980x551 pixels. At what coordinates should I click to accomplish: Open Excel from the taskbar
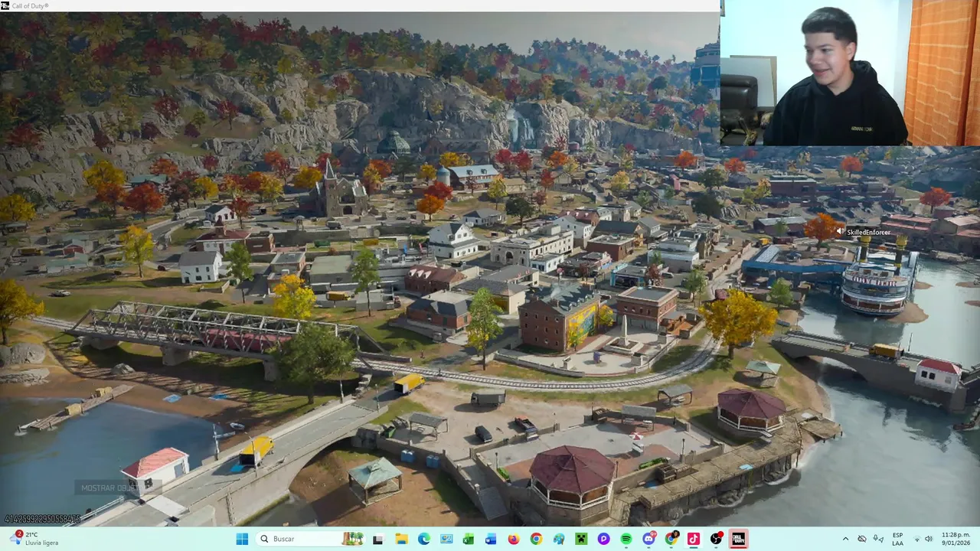pyautogui.click(x=468, y=539)
